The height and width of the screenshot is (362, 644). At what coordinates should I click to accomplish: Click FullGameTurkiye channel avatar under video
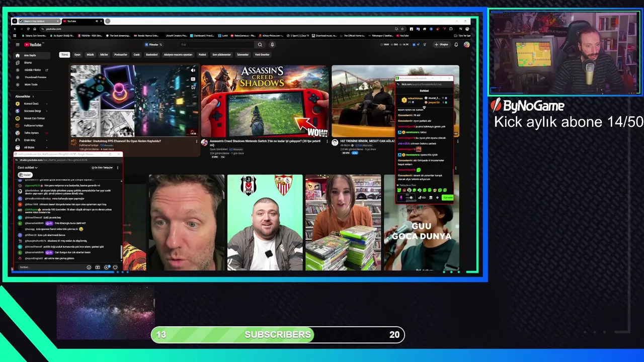(74, 143)
